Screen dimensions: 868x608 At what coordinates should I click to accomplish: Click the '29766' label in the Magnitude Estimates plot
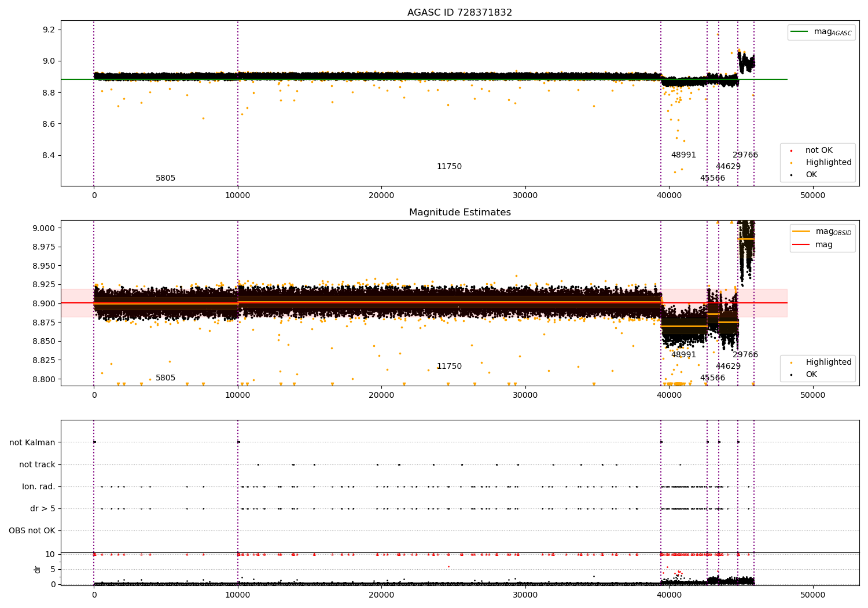[x=745, y=355]
